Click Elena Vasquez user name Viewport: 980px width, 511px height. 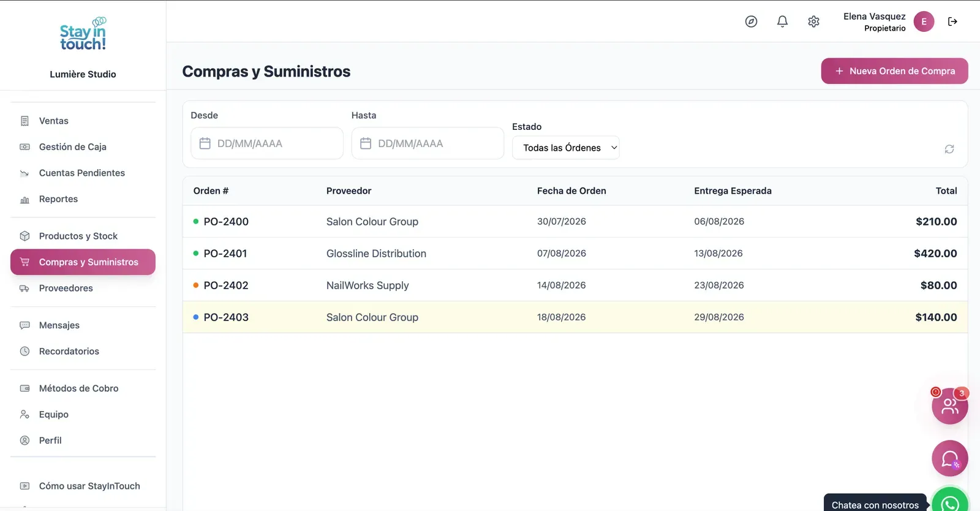pyautogui.click(x=874, y=17)
